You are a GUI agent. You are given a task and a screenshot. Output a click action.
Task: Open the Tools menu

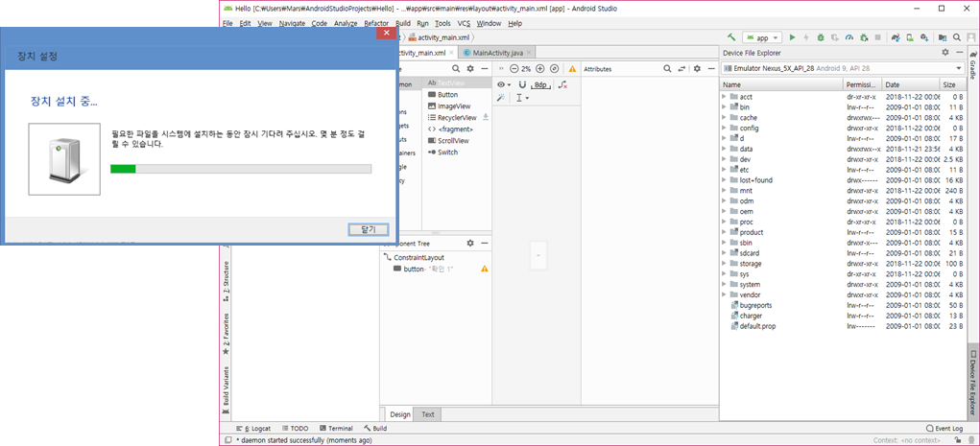442,23
